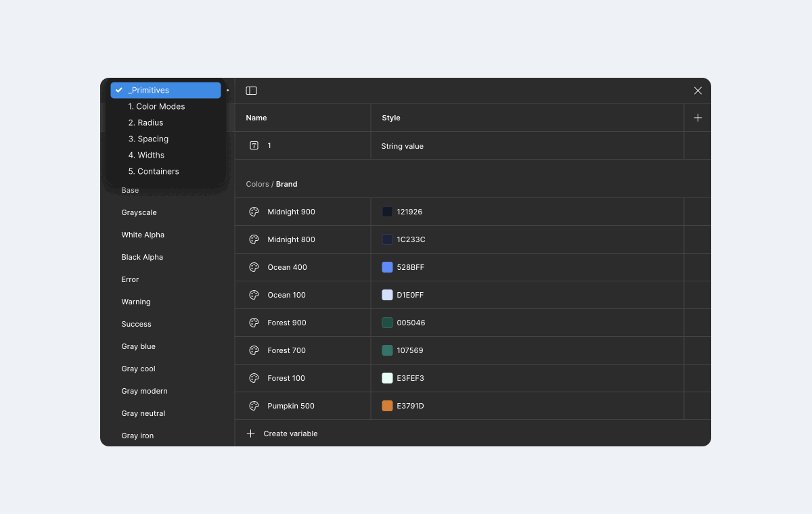Click the Ocean 100 light blue swatch

(x=387, y=295)
